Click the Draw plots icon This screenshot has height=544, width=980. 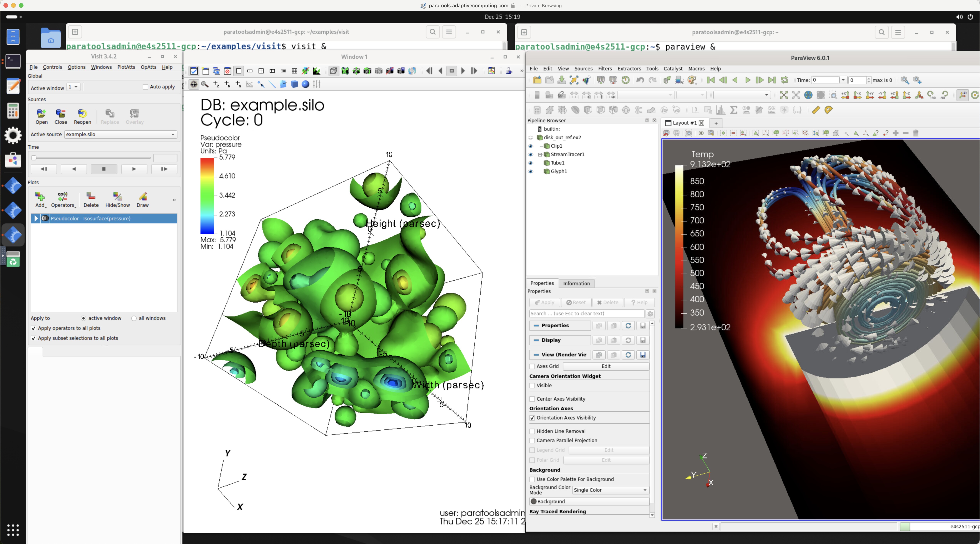(x=143, y=196)
